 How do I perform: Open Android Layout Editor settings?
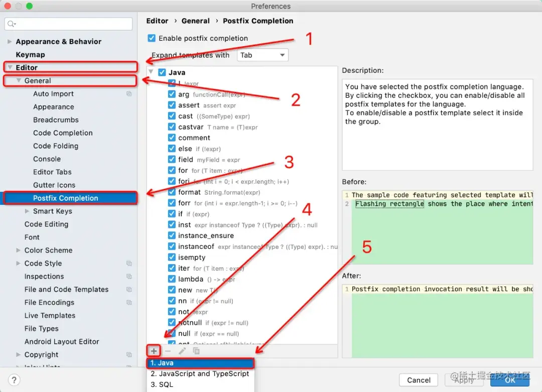tap(62, 341)
